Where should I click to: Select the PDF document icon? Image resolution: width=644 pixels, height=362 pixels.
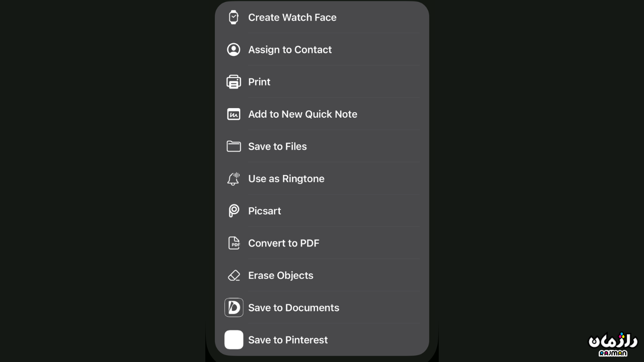[x=233, y=243]
